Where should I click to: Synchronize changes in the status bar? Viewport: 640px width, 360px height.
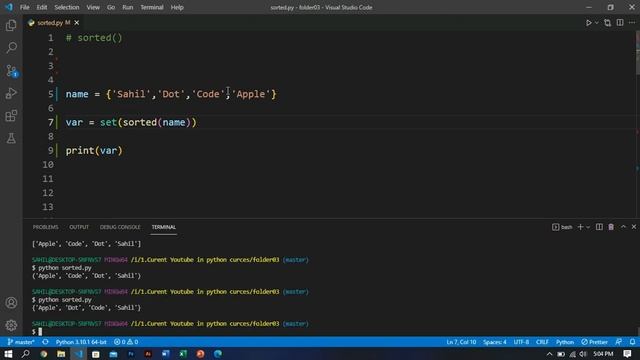(45, 342)
